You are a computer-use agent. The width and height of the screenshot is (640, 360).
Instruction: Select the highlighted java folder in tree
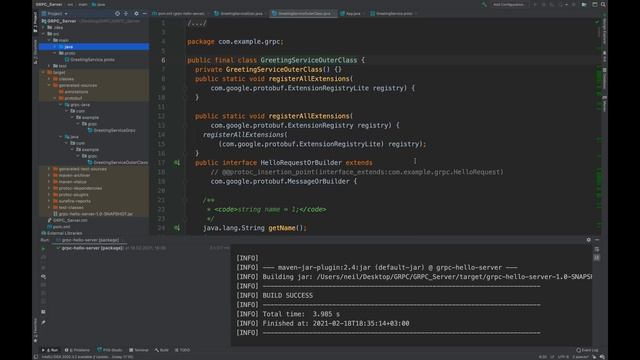[x=94, y=47]
